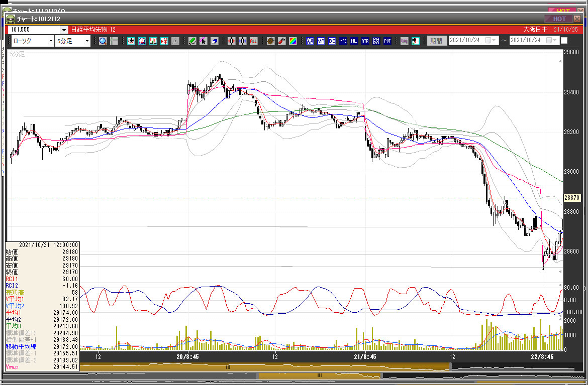Open the rainbow color settings icon

coord(292,41)
